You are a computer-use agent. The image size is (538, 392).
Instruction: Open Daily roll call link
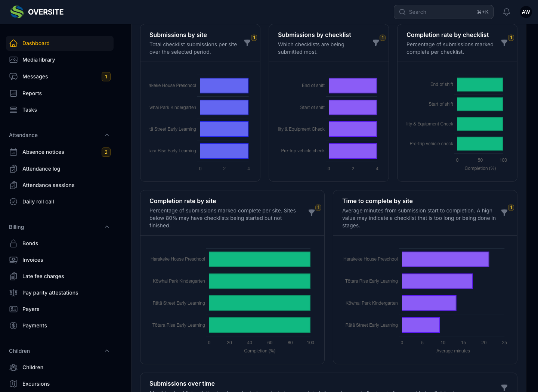point(60,202)
